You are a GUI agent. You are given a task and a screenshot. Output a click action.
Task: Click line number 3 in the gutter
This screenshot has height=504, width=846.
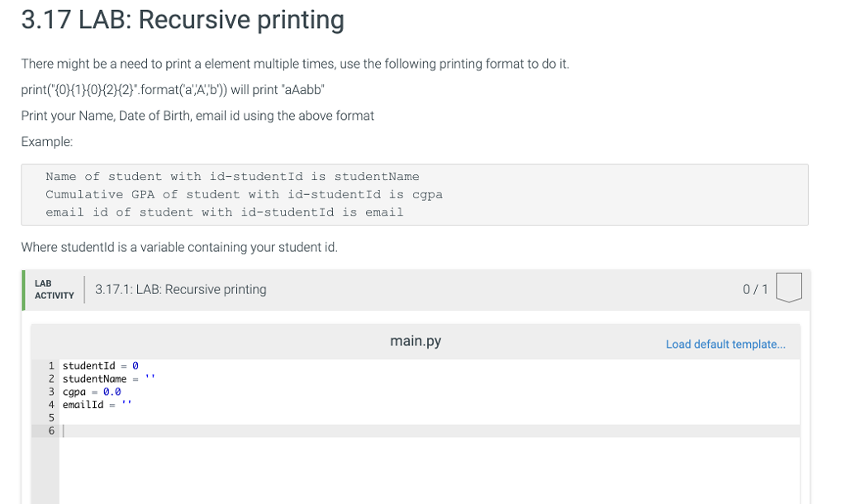[x=51, y=391]
